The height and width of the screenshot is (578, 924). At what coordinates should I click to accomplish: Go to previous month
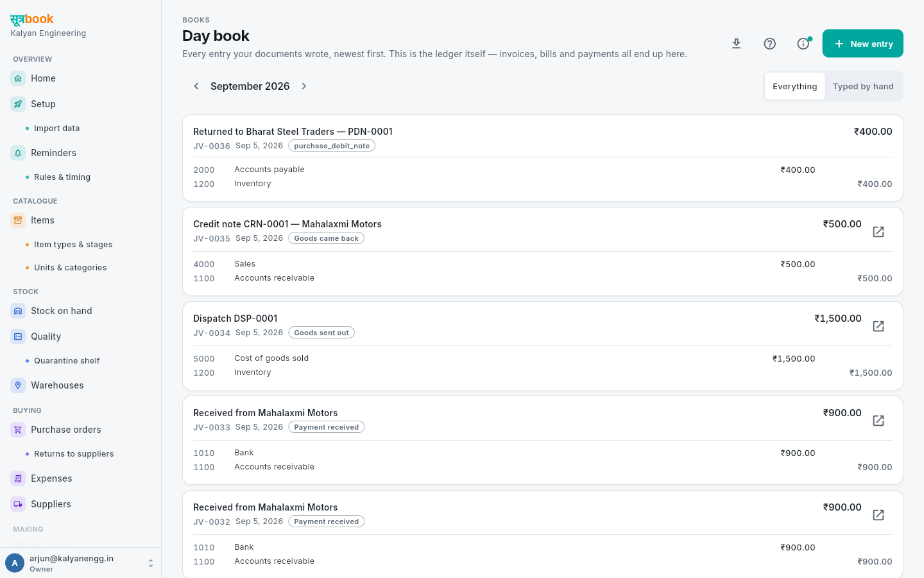pos(196,86)
